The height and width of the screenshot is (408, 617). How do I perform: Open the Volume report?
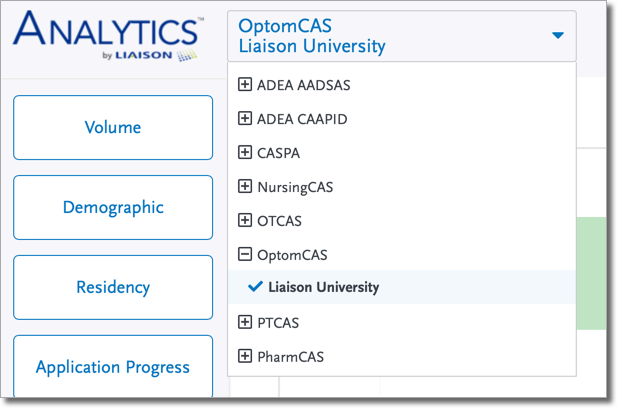(x=113, y=127)
